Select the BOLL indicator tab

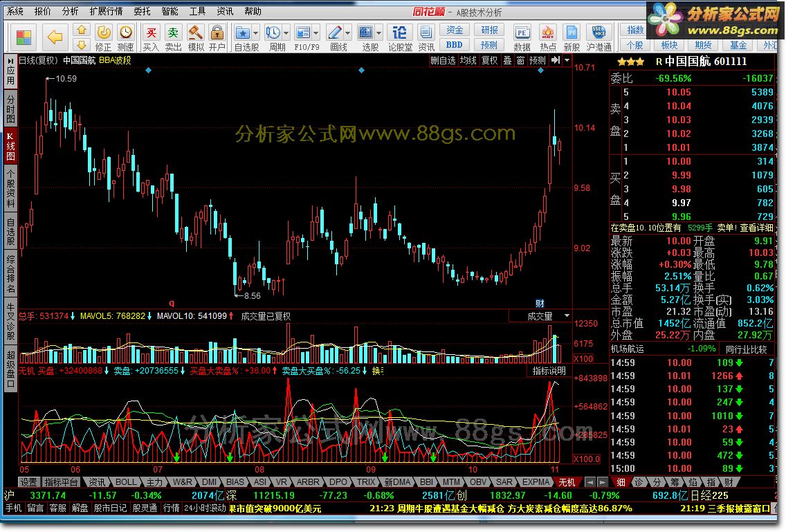[x=126, y=482]
